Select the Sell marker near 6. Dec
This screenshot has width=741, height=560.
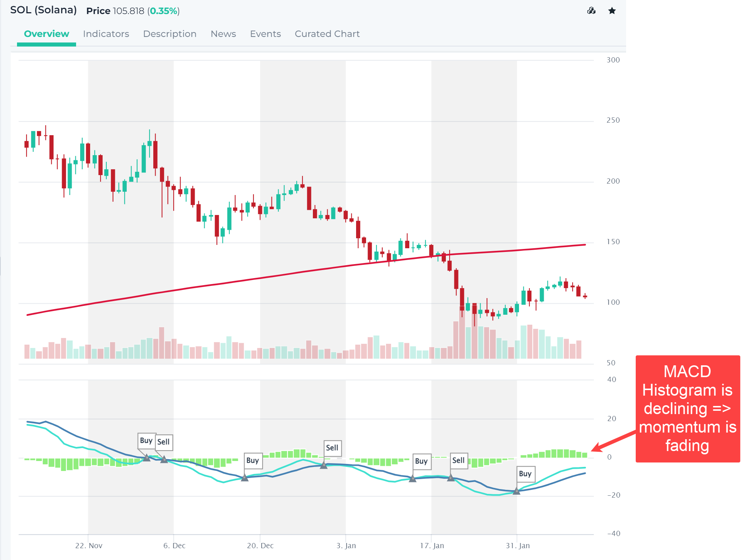pyautogui.click(x=163, y=442)
